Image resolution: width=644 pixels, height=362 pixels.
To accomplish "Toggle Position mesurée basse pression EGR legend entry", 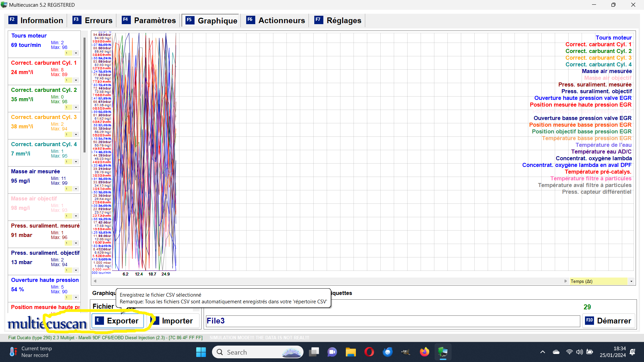I will point(580,125).
